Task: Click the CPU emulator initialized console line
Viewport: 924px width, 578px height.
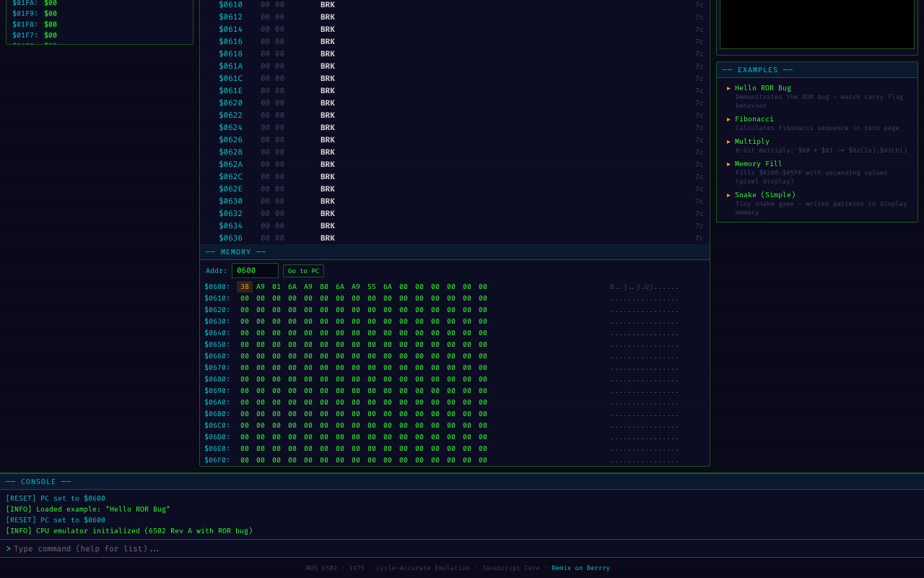Action: [x=129, y=531]
